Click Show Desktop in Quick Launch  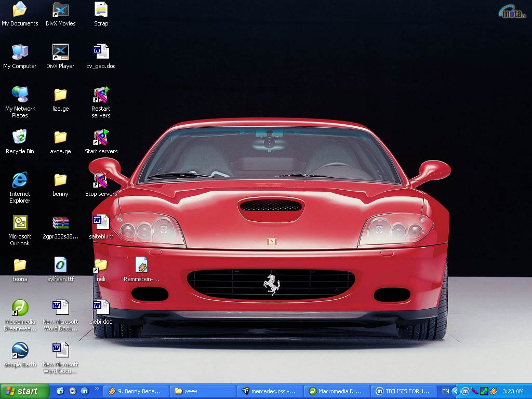60,391
